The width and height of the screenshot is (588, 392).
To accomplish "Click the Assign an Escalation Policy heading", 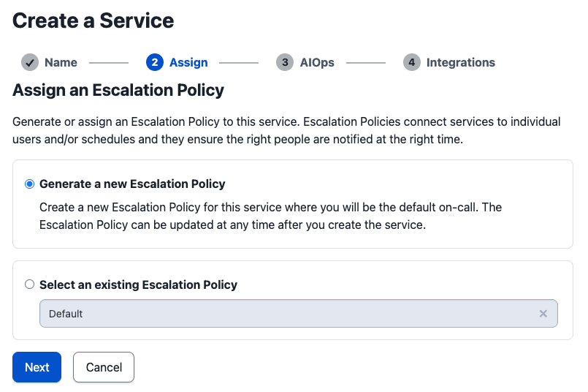I will pos(118,91).
